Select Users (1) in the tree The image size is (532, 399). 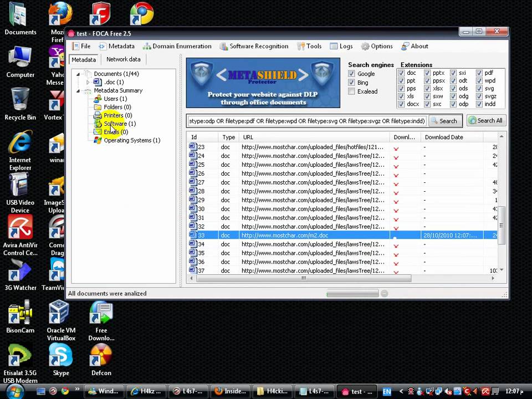coord(115,99)
